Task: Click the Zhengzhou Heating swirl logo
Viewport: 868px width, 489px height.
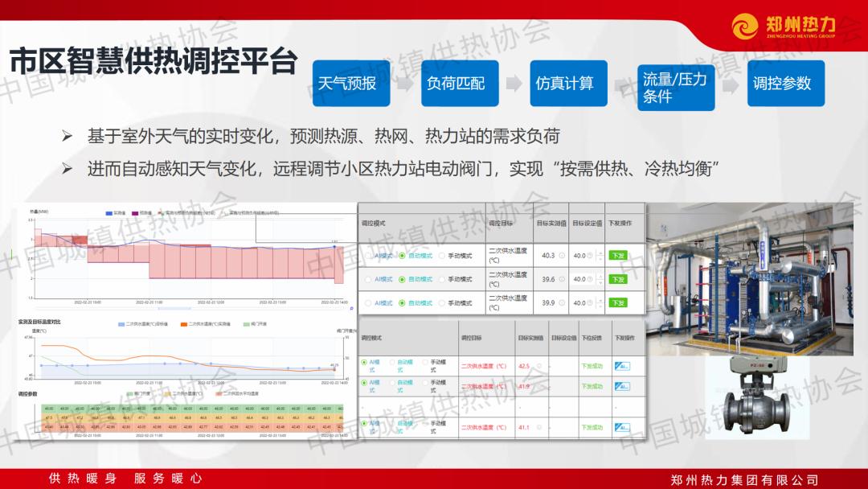Action: coord(747,26)
